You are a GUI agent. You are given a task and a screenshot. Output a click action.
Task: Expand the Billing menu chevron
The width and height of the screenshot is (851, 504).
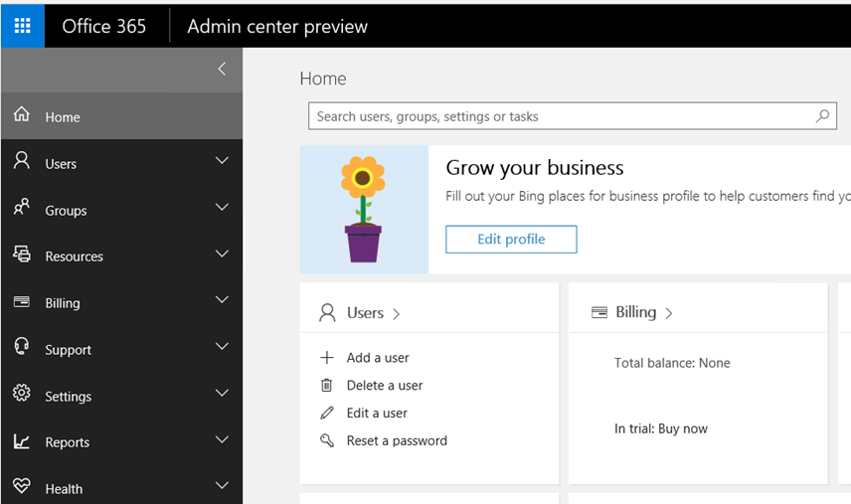[x=222, y=299]
